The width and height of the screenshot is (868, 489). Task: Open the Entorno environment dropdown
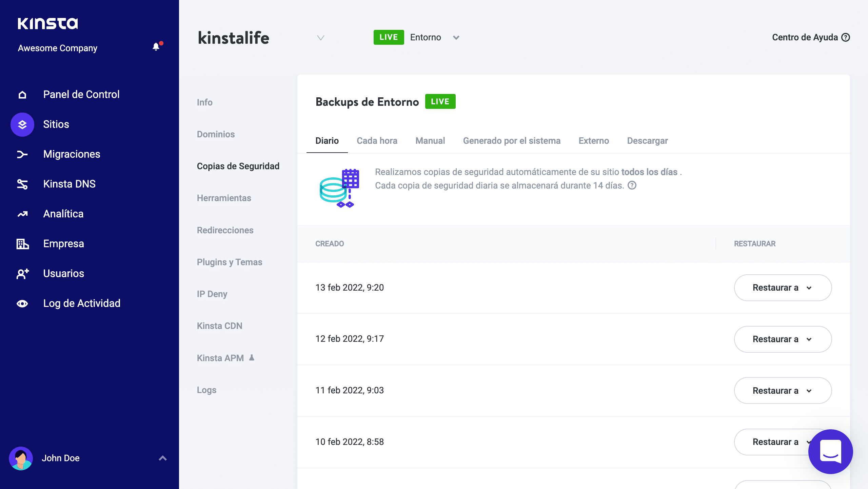456,38
